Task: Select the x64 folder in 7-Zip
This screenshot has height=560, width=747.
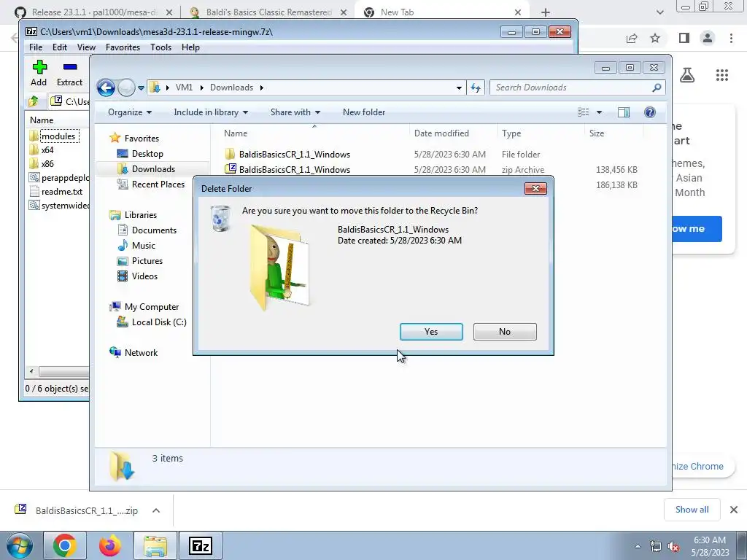Action: click(x=47, y=150)
